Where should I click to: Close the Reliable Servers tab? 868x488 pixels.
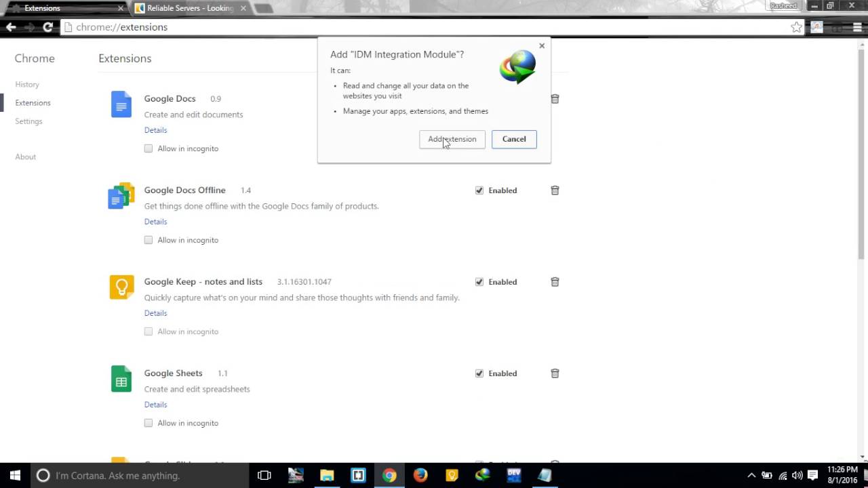(243, 8)
